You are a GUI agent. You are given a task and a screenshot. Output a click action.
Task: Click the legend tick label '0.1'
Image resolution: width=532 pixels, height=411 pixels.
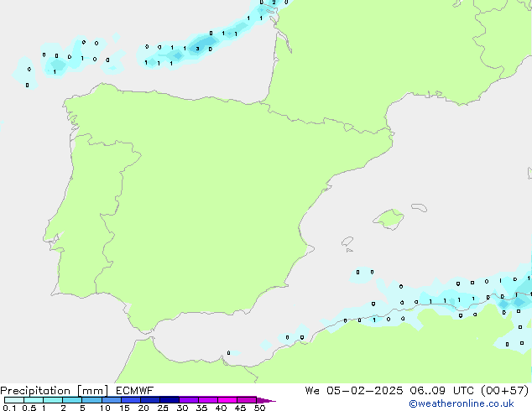tap(9, 408)
